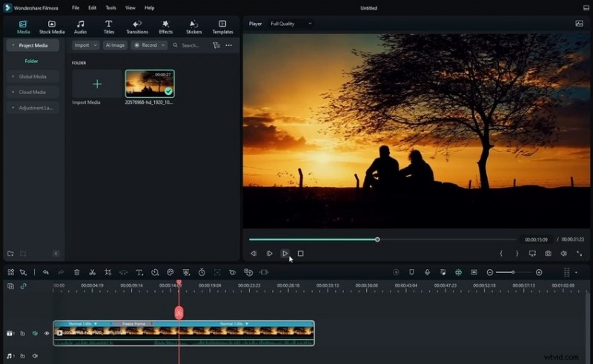The width and height of the screenshot is (593, 364).
Task: Undo the last action
Action: point(45,272)
